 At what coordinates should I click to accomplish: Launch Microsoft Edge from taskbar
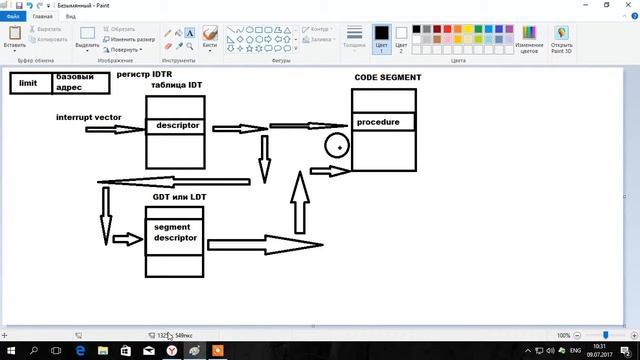[80, 351]
